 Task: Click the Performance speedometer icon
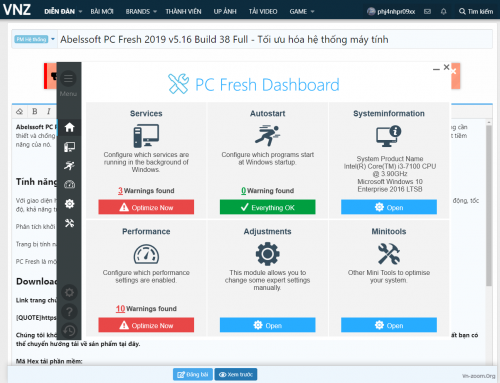(x=146, y=254)
